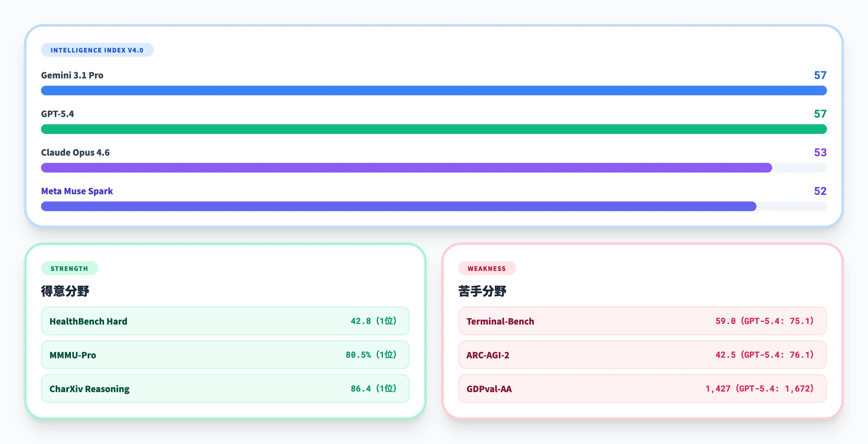Open the Meta Muse Spark entry
The height and width of the screenshot is (444, 868).
tap(77, 191)
